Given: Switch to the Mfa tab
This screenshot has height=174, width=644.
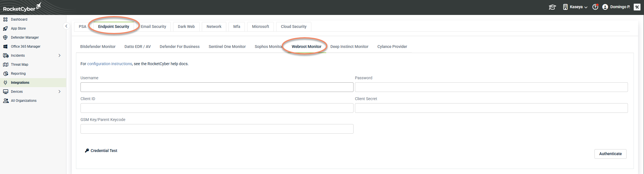Looking at the screenshot, I should point(237,27).
